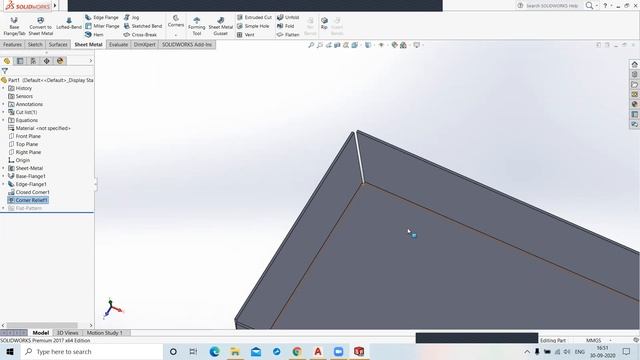Expand the Edge-Flange1 feature node
Screen dimensions: 640x360
3,184
